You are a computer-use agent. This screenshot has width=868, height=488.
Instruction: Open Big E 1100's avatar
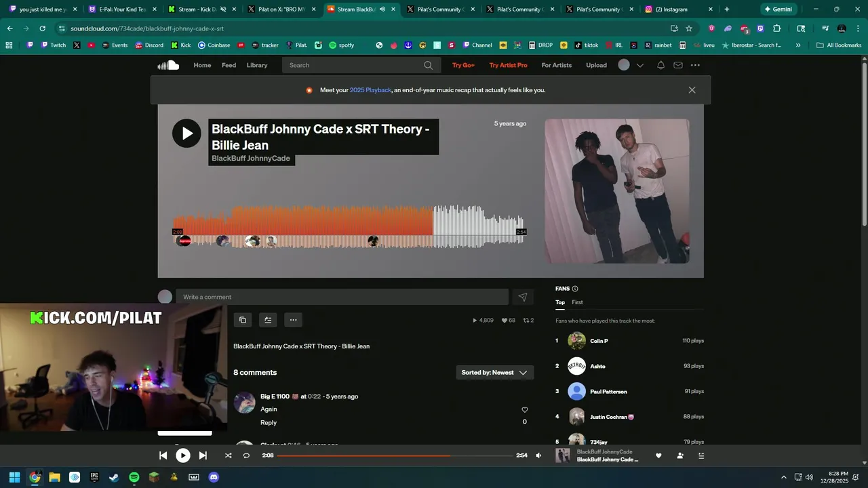(x=244, y=402)
